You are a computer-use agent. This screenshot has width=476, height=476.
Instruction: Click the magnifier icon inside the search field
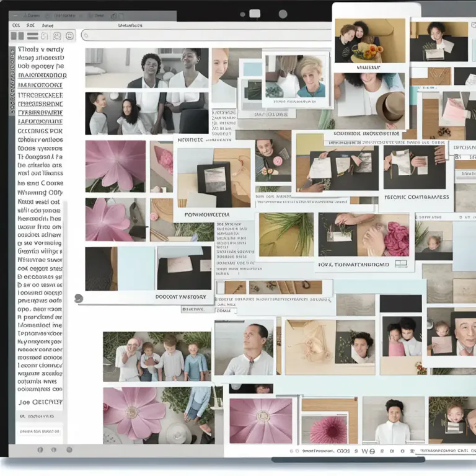86,36
